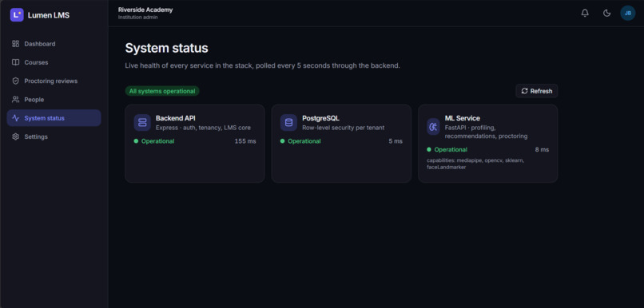Click Operational label on ML Service card

[x=451, y=150]
